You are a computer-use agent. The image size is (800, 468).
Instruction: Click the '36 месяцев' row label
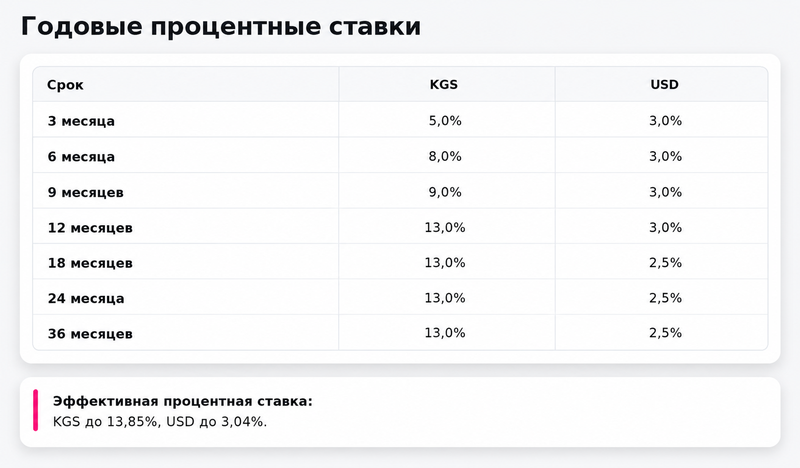[x=90, y=333]
